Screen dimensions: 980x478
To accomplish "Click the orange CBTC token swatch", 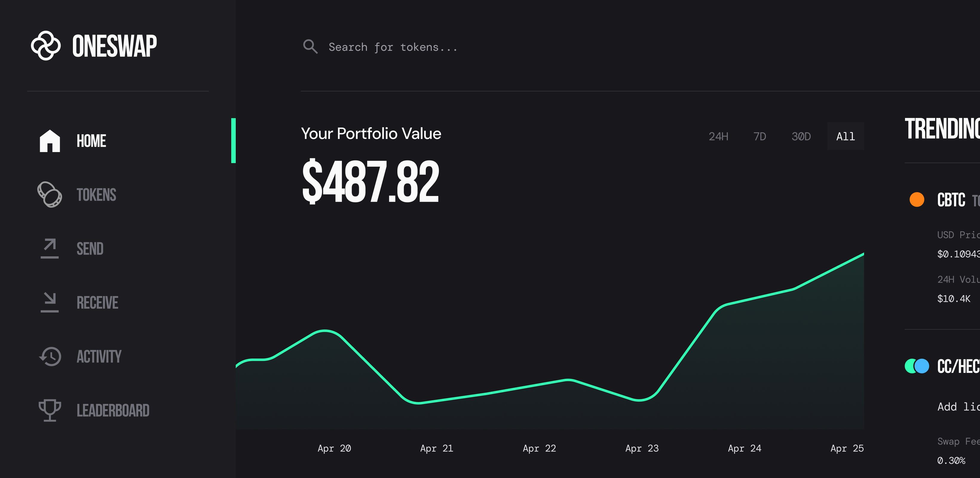I will [x=917, y=200].
